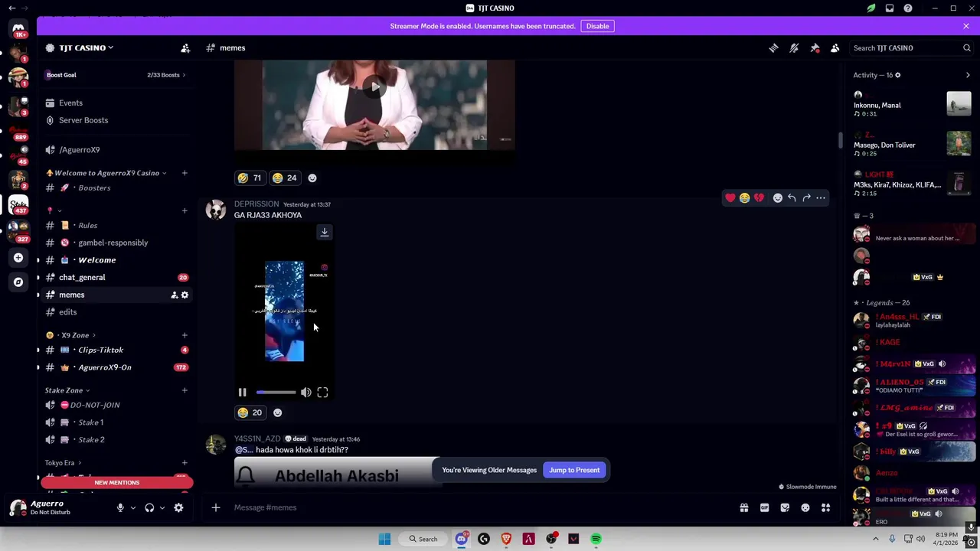Add reaction to the top video message
The image size is (980, 551).
coord(312,178)
